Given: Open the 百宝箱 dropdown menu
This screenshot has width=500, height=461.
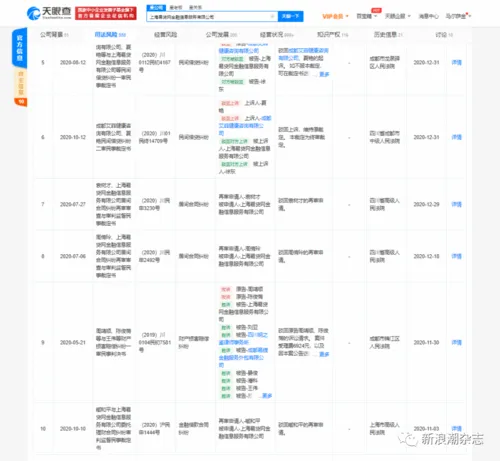Looking at the screenshot, I should tap(367, 16).
